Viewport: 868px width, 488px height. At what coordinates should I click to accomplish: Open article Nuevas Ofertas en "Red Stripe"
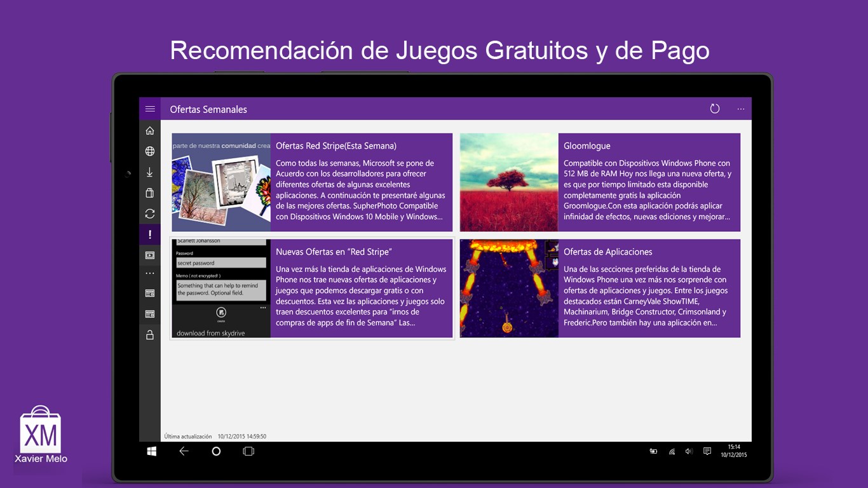[x=334, y=252]
